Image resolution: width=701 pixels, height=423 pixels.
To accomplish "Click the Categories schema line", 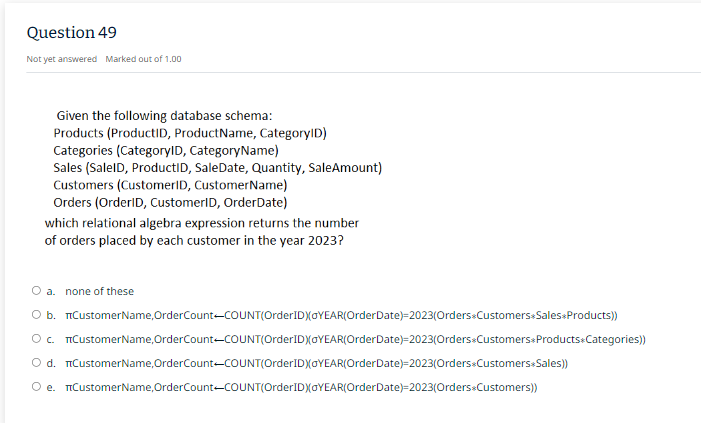I will click(166, 151).
